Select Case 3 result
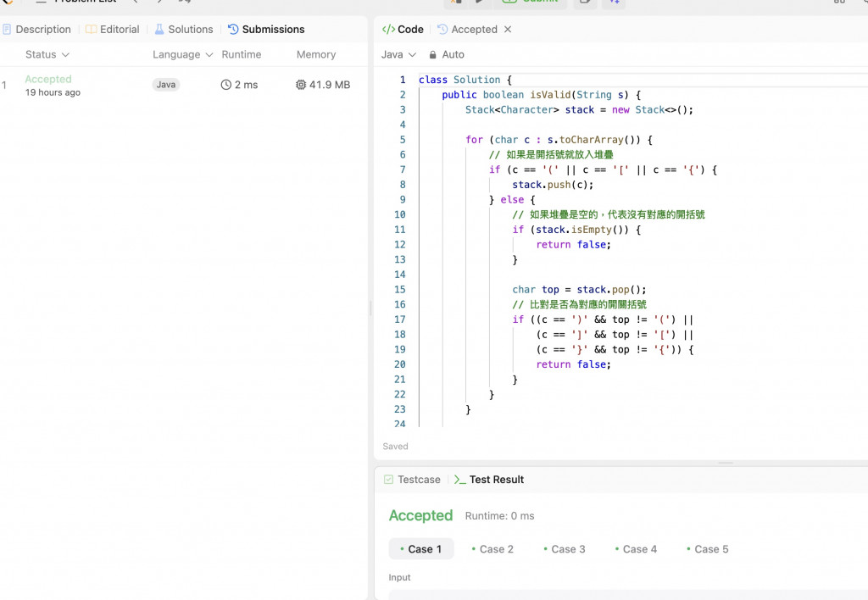This screenshot has height=600, width=868. pos(564,549)
